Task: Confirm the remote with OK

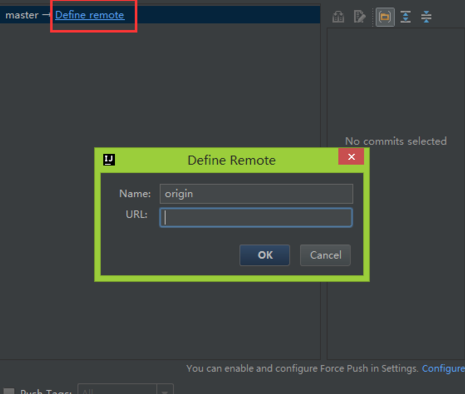Action: pos(265,255)
